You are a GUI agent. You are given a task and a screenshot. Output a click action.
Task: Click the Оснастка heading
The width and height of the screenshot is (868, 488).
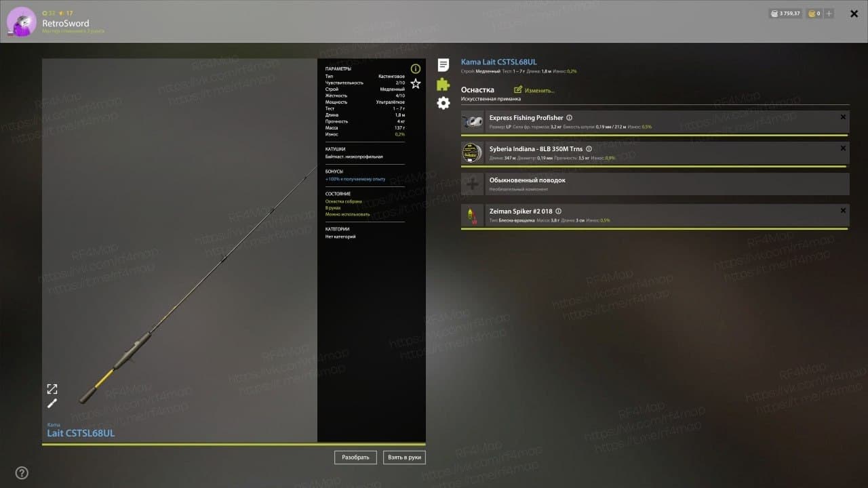(x=477, y=89)
